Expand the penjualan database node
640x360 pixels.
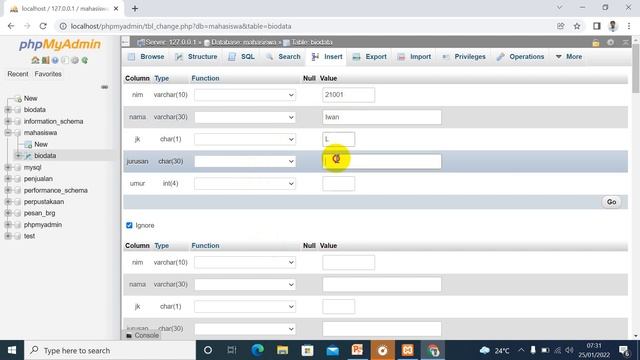click(8, 179)
